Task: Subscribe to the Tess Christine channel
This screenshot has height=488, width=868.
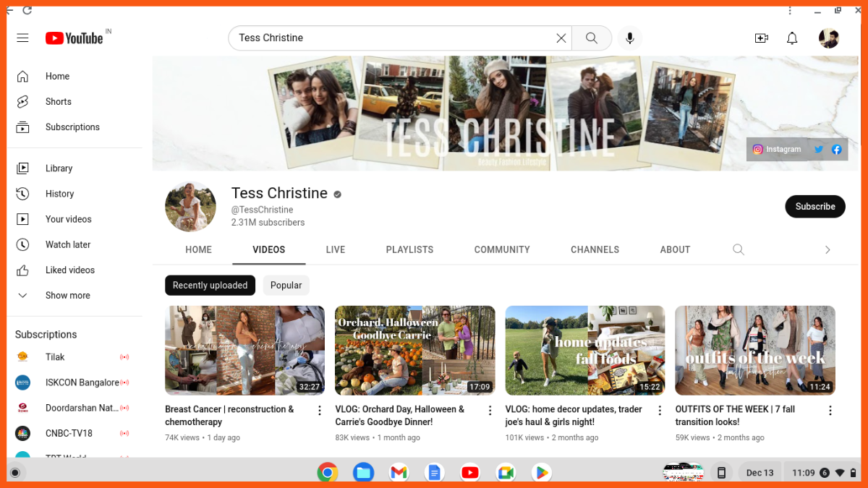Action: [x=814, y=206]
